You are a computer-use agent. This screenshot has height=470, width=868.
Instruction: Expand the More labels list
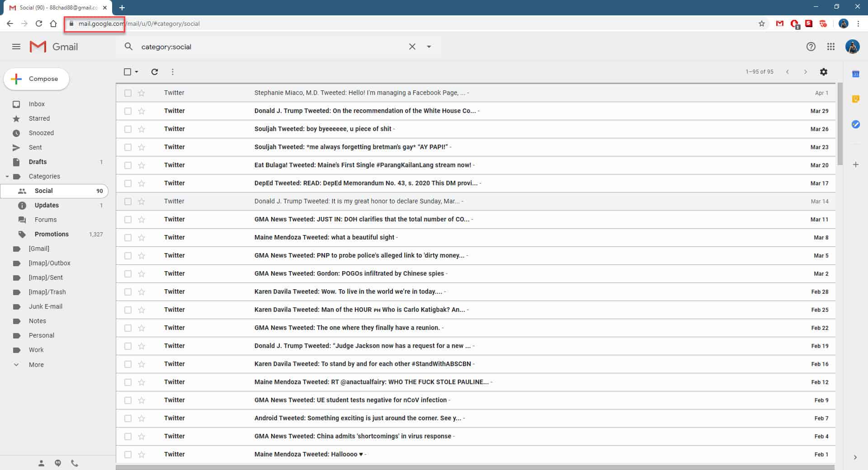(36, 364)
